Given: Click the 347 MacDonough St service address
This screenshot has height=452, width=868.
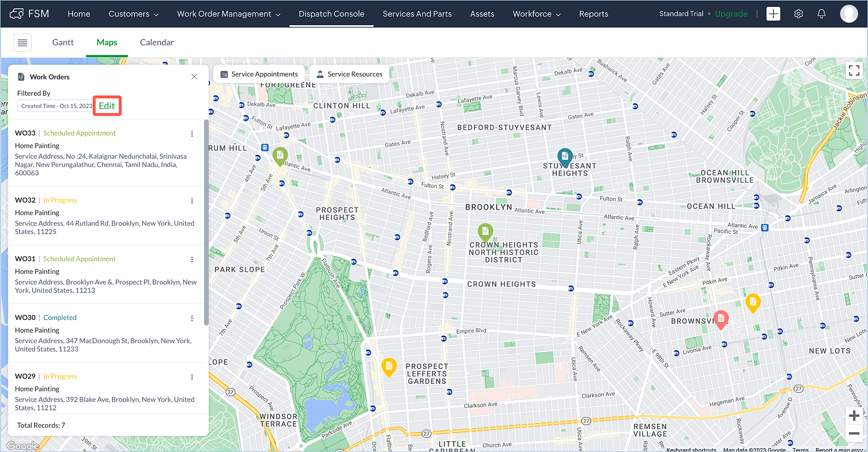Looking at the screenshot, I should pos(103,345).
